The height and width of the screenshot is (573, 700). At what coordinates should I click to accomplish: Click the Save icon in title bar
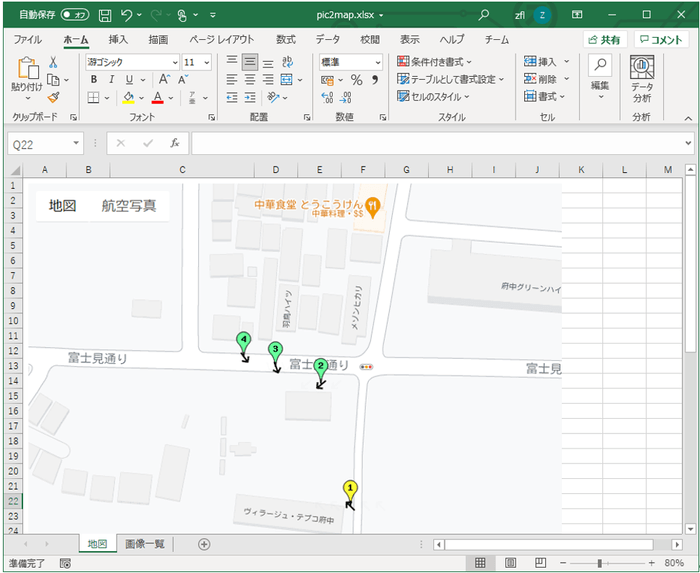105,15
